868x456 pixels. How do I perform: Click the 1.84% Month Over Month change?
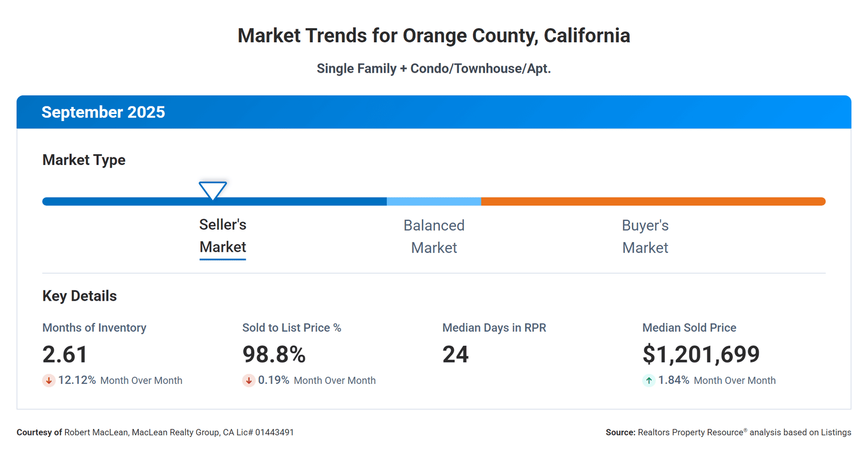pos(674,381)
